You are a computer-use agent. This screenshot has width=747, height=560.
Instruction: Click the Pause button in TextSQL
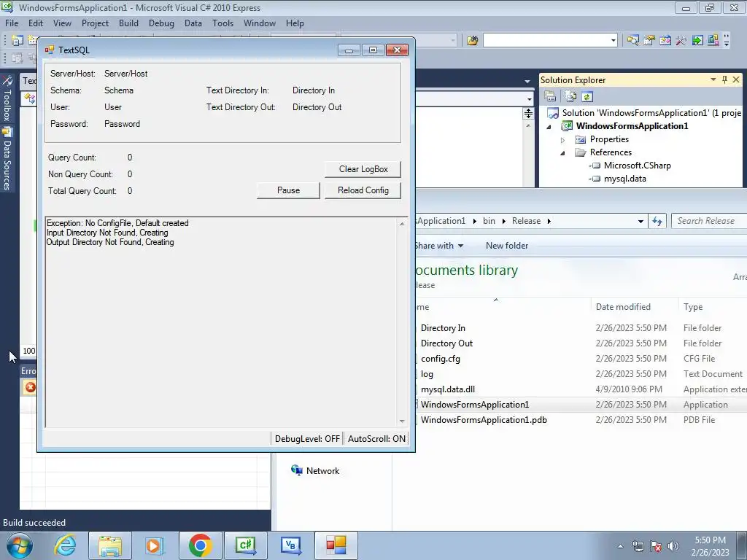click(288, 190)
